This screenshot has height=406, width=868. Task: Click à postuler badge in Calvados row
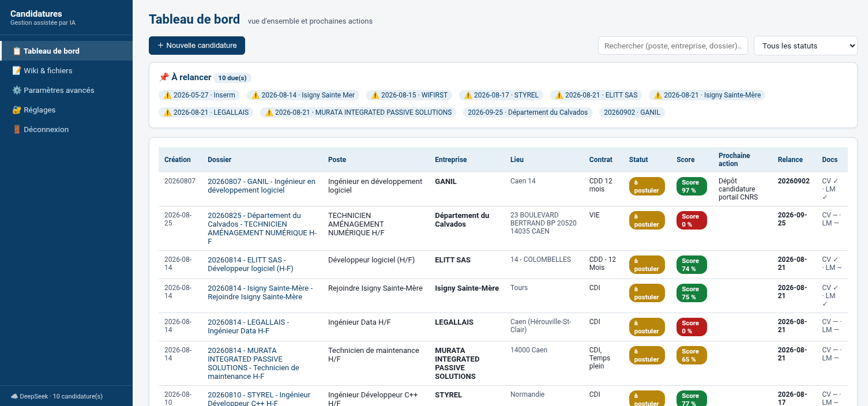[647, 220]
